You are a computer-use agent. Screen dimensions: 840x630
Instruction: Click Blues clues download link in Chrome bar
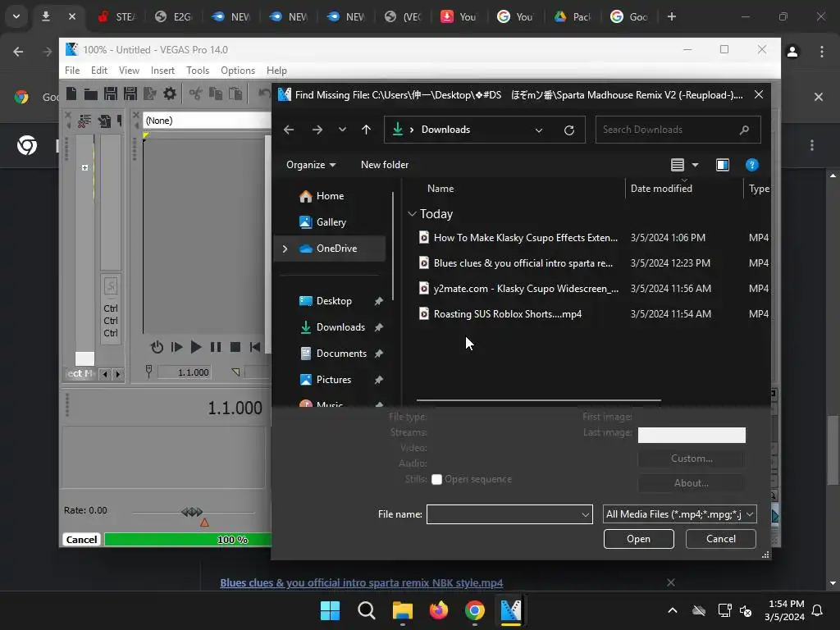pyautogui.click(x=362, y=583)
